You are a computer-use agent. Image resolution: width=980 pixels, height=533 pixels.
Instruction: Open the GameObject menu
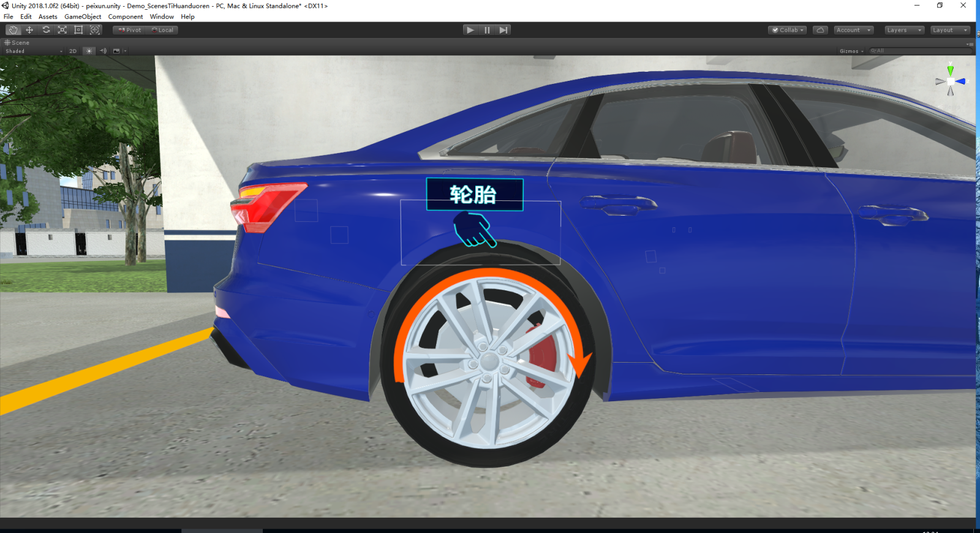(83, 17)
